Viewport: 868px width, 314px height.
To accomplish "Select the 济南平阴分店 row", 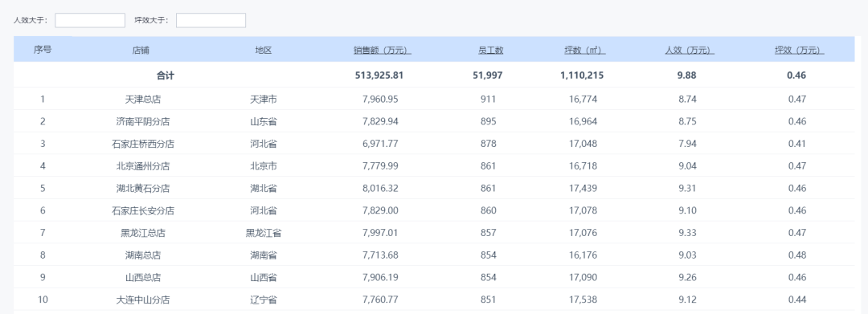I will pos(434,121).
